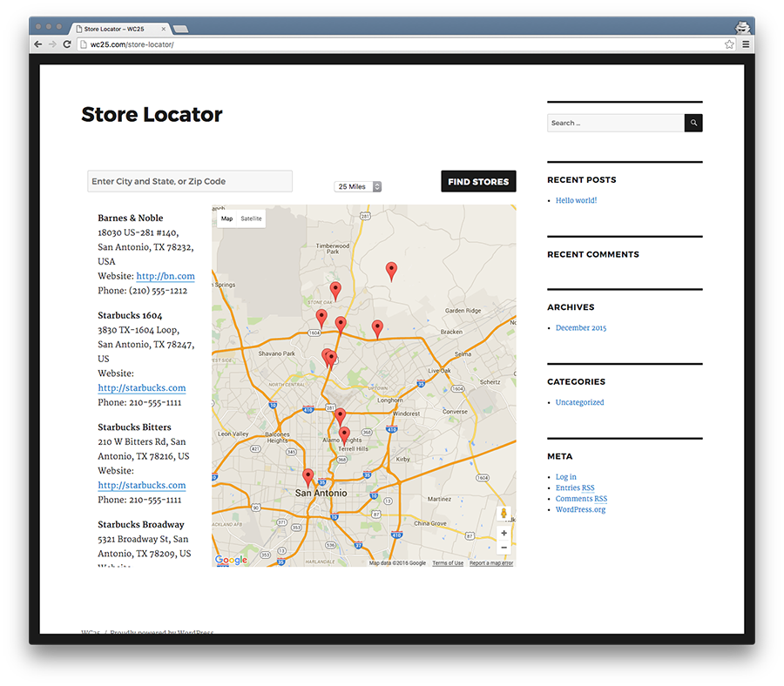Zoom in using the map's plus icon
This screenshot has height=686, width=784.
504,533
